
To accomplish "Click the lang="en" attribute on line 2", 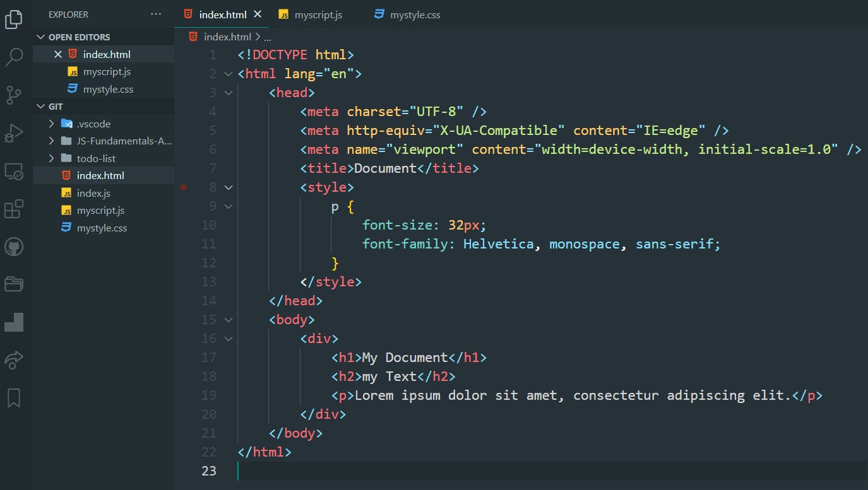I will coord(319,74).
